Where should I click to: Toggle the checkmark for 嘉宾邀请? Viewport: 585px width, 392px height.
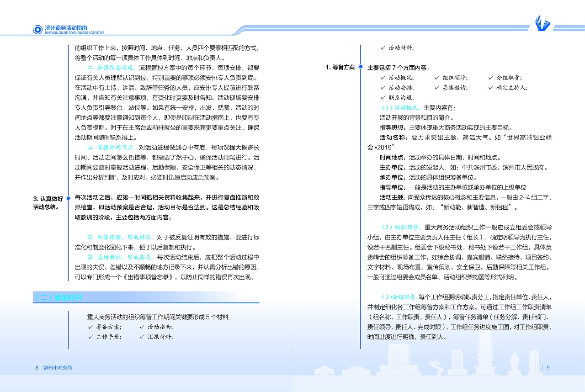coord(436,86)
